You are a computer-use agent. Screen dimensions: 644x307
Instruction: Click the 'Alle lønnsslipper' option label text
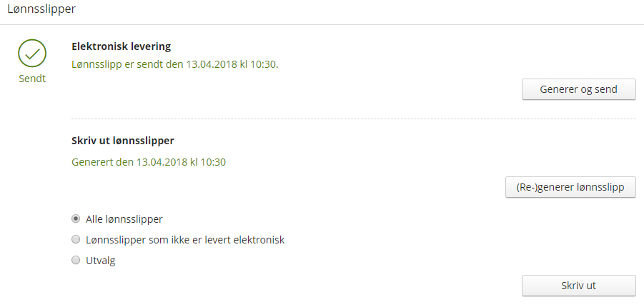pyautogui.click(x=124, y=219)
